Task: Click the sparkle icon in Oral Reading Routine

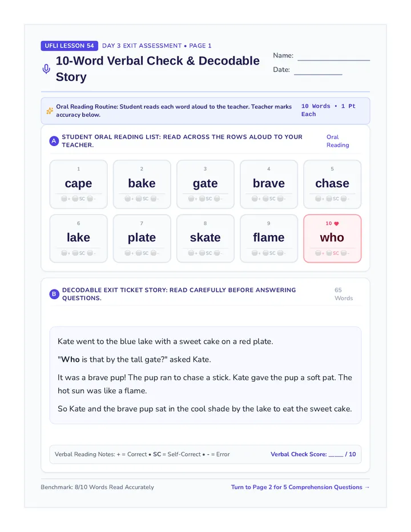Action: 50,111
